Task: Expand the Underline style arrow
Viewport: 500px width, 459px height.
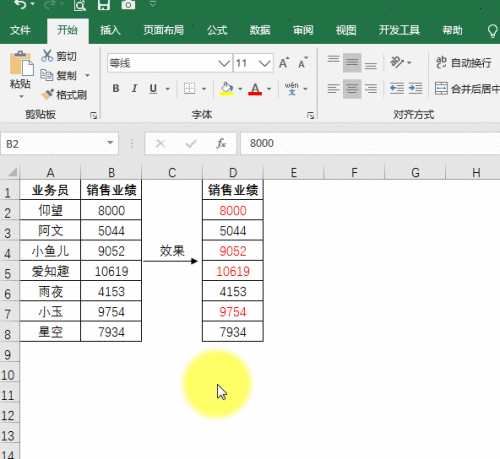Action: [168, 89]
